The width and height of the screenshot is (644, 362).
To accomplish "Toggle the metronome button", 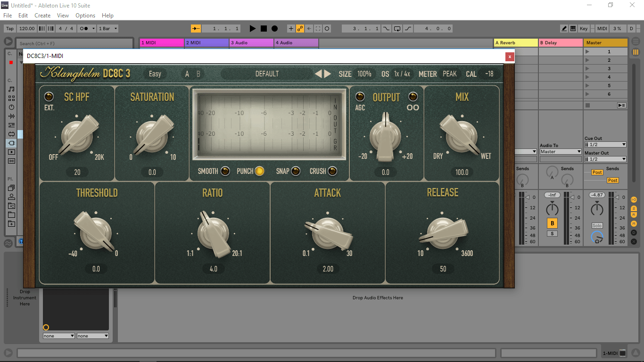I will [x=83, y=29].
